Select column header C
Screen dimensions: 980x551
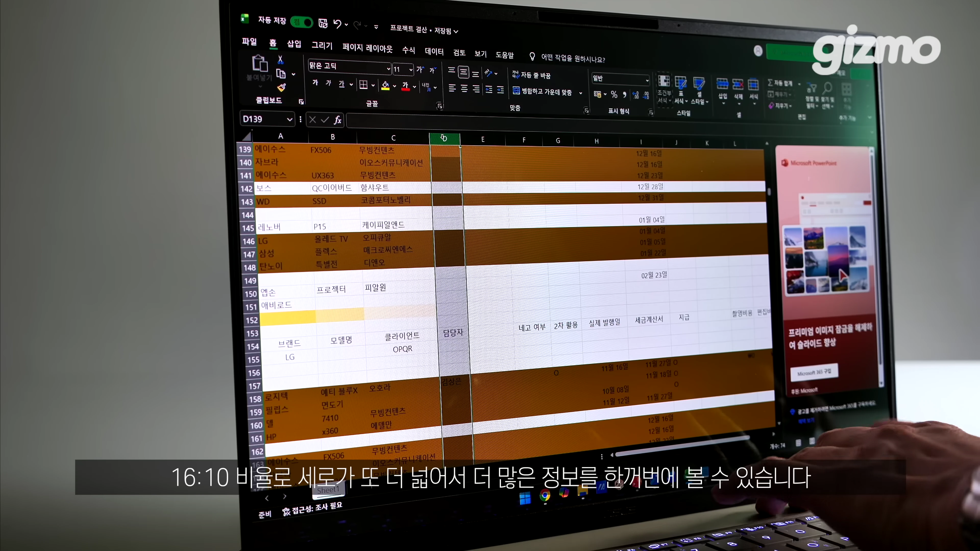(x=393, y=138)
